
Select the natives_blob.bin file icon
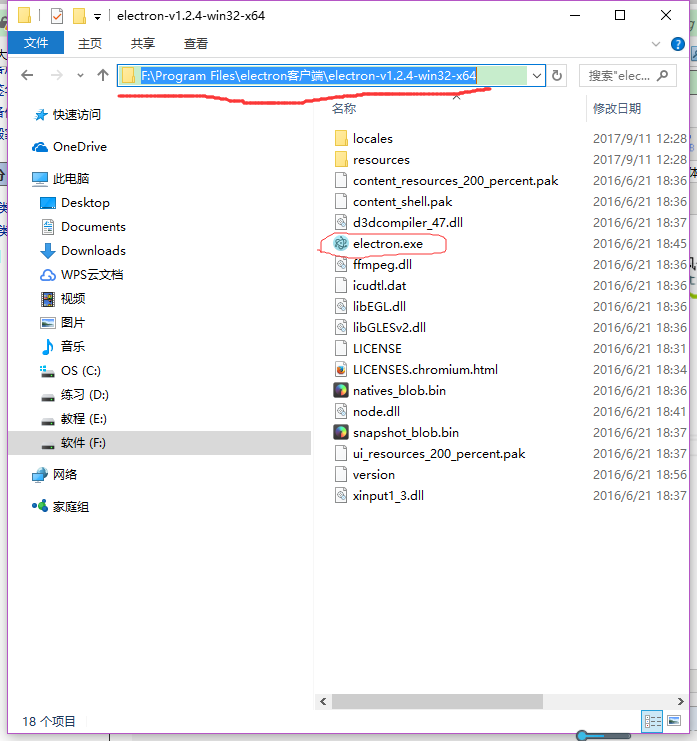(x=340, y=391)
